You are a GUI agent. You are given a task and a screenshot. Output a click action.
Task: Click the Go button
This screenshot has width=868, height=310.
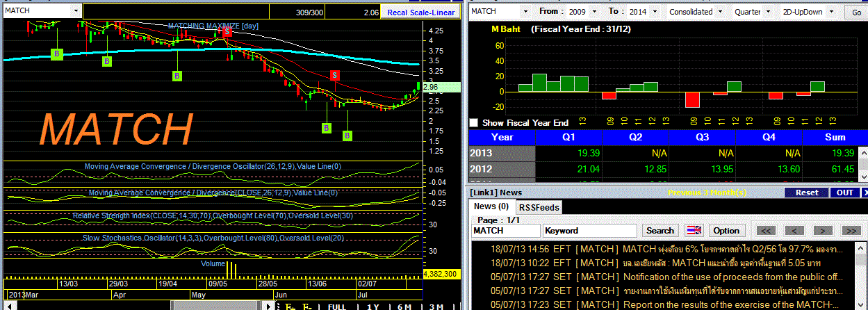pyautogui.click(x=855, y=12)
